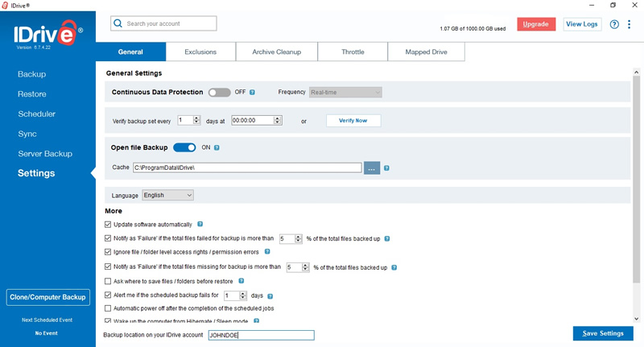Click Save Settings button
Screen dimensions: 644x347
tap(603, 333)
